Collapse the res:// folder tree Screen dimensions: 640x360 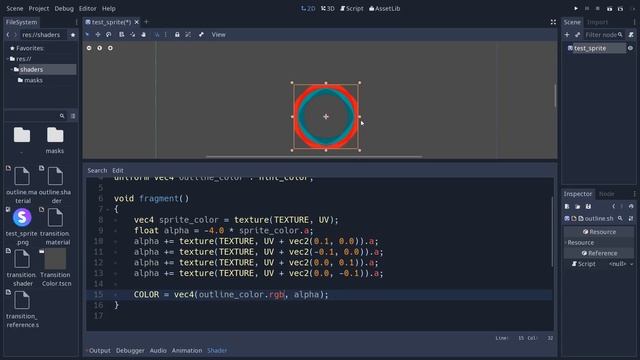point(8,59)
